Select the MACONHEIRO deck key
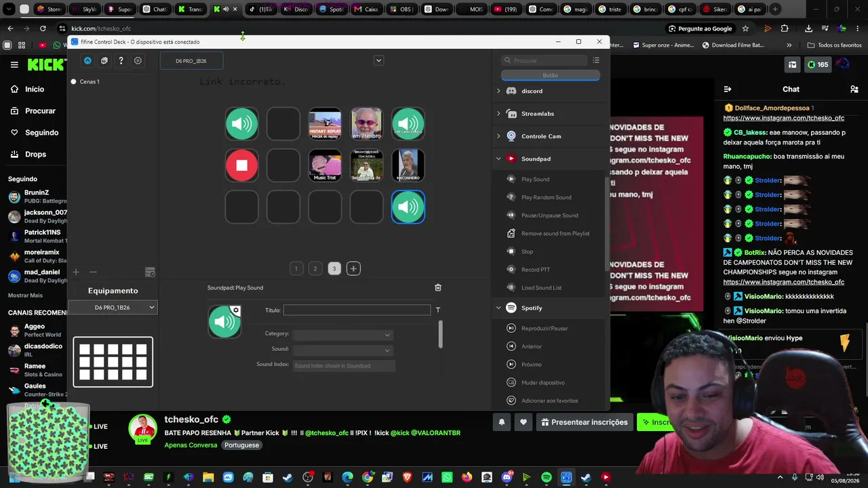This screenshot has width=868, height=488. tap(408, 165)
